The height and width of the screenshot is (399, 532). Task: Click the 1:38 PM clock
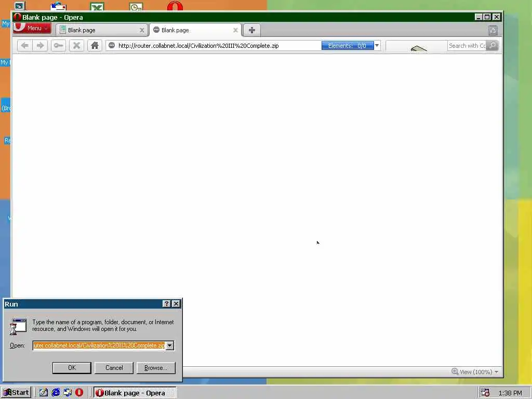(510, 393)
